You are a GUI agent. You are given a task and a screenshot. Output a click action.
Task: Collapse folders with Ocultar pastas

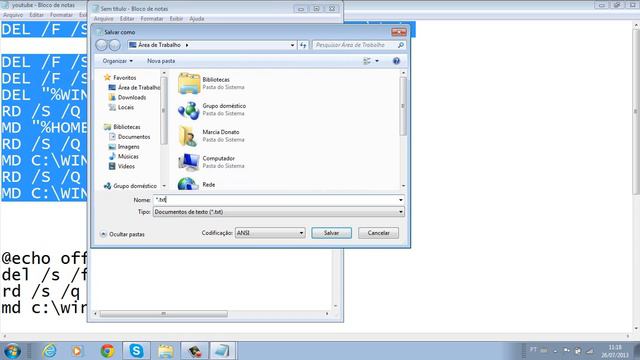122,234
